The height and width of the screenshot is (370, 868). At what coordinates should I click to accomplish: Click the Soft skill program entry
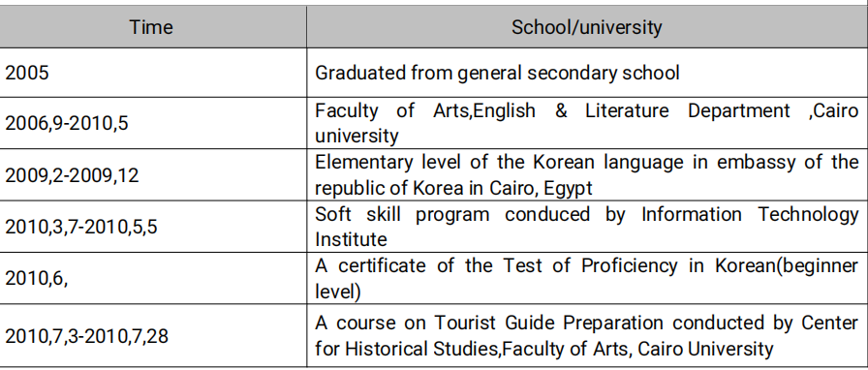[587, 227]
